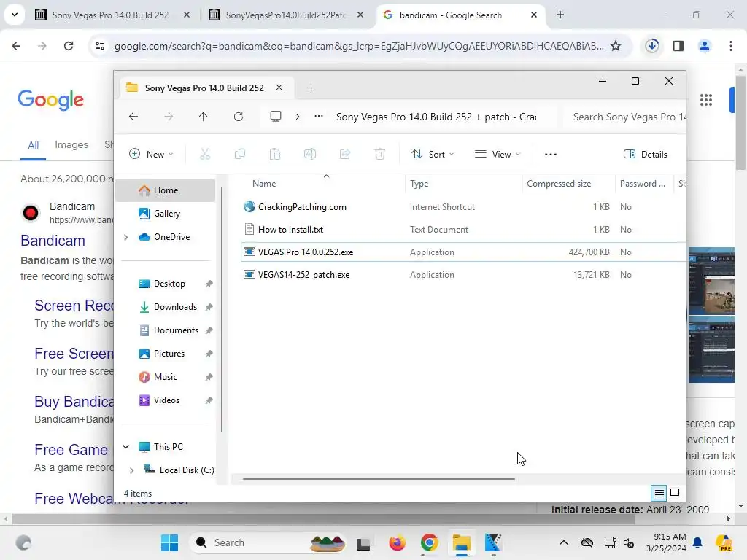
Task: Click the Chrome URL address bar
Action: click(358, 46)
